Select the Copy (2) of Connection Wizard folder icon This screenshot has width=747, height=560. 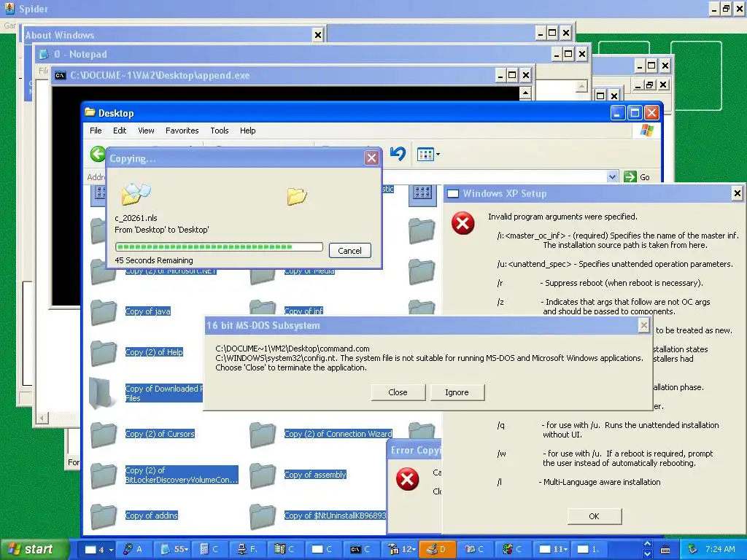point(263,435)
